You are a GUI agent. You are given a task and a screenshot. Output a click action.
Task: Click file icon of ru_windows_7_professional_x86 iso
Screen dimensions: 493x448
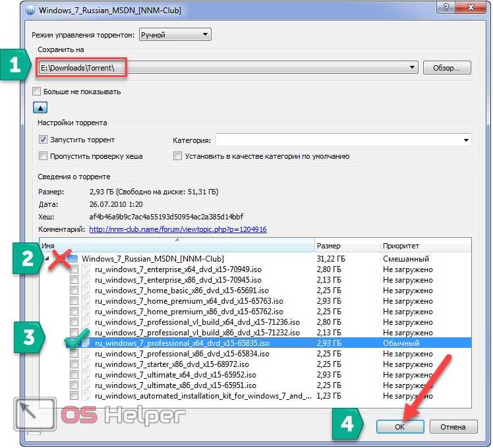pyautogui.click(x=86, y=354)
